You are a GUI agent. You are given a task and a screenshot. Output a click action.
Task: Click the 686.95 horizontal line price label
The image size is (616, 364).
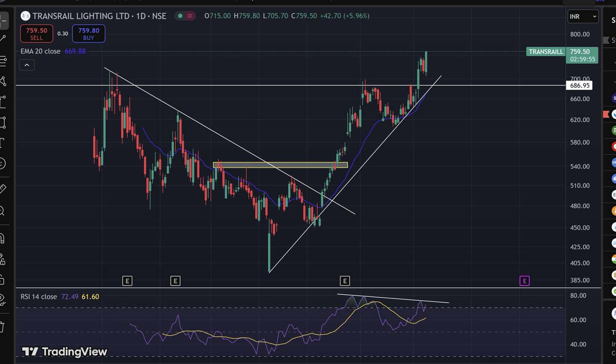click(x=580, y=86)
